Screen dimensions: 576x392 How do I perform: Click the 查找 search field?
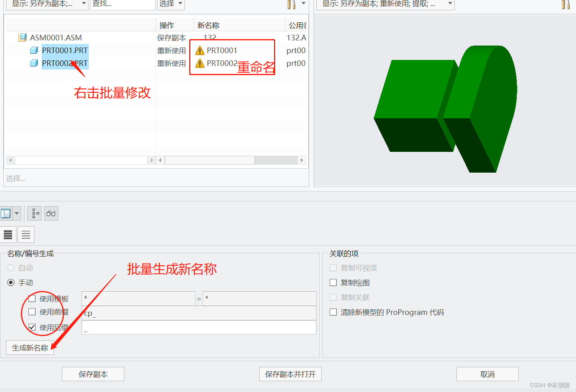(122, 4)
